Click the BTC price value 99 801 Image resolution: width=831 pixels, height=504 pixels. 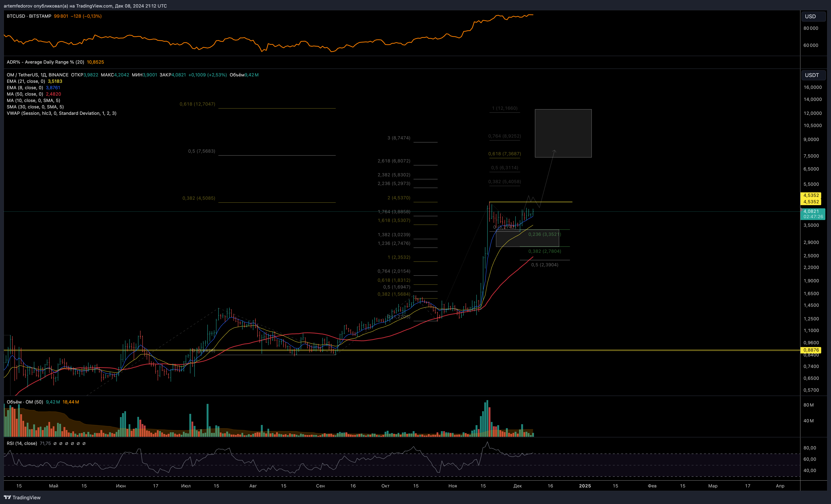61,16
